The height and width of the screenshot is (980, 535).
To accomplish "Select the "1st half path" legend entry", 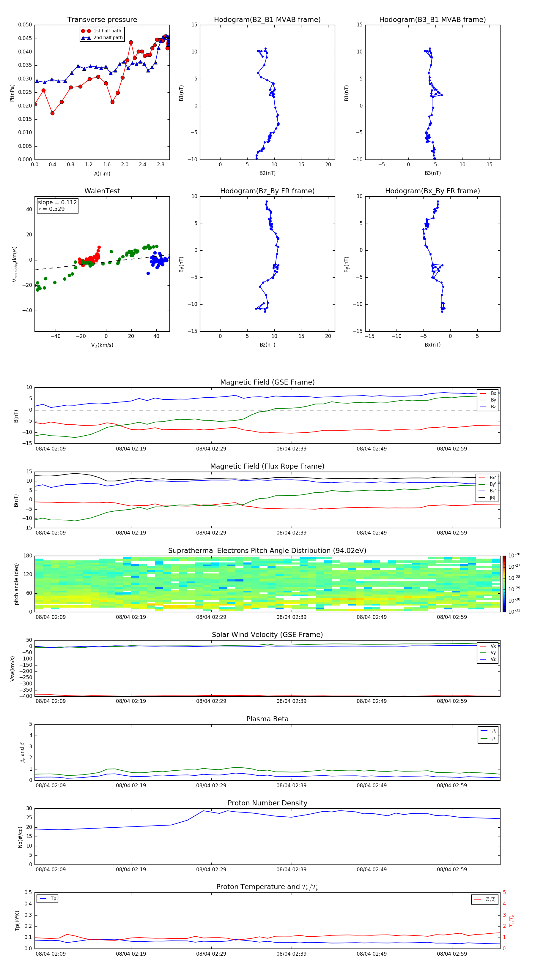I will (102, 31).
